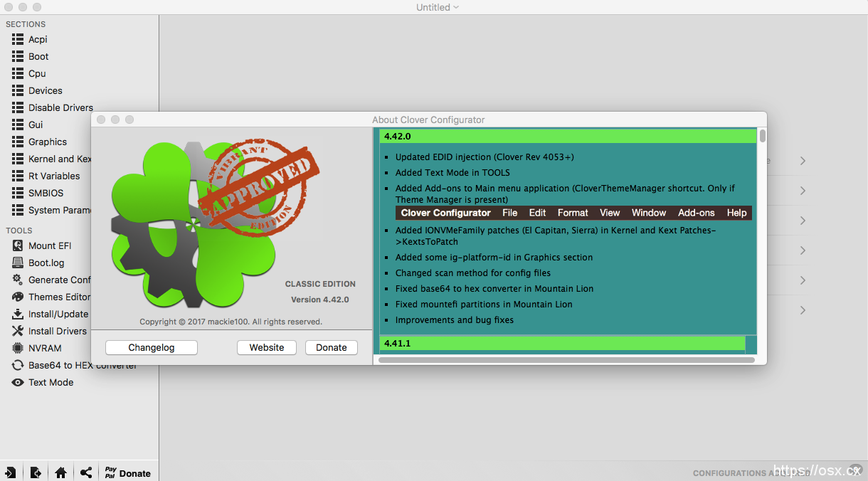Click 'Improvements and bug fixes' line
868x481 pixels.
[x=455, y=319]
